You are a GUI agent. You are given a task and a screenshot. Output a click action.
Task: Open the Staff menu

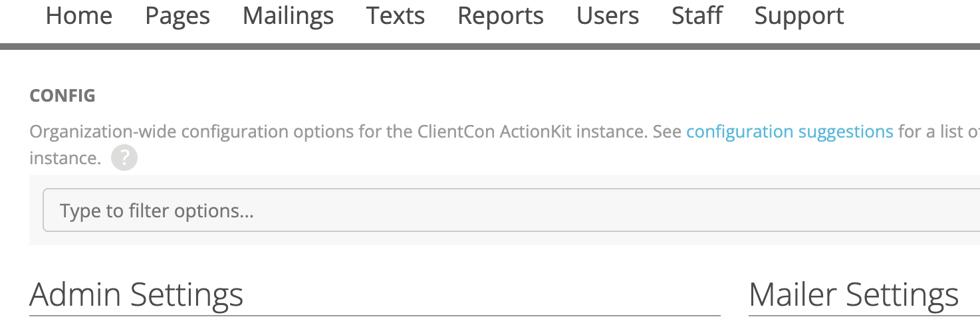coord(697,15)
